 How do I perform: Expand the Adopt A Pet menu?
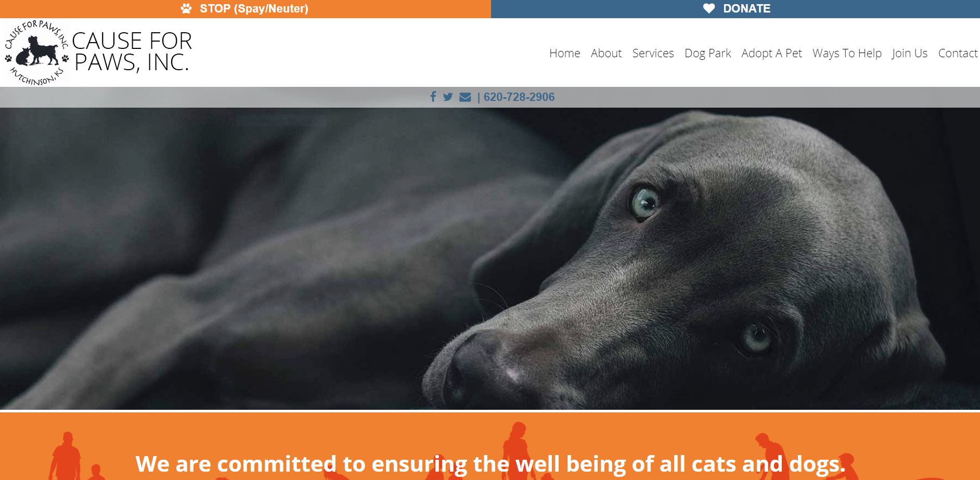[x=771, y=53]
